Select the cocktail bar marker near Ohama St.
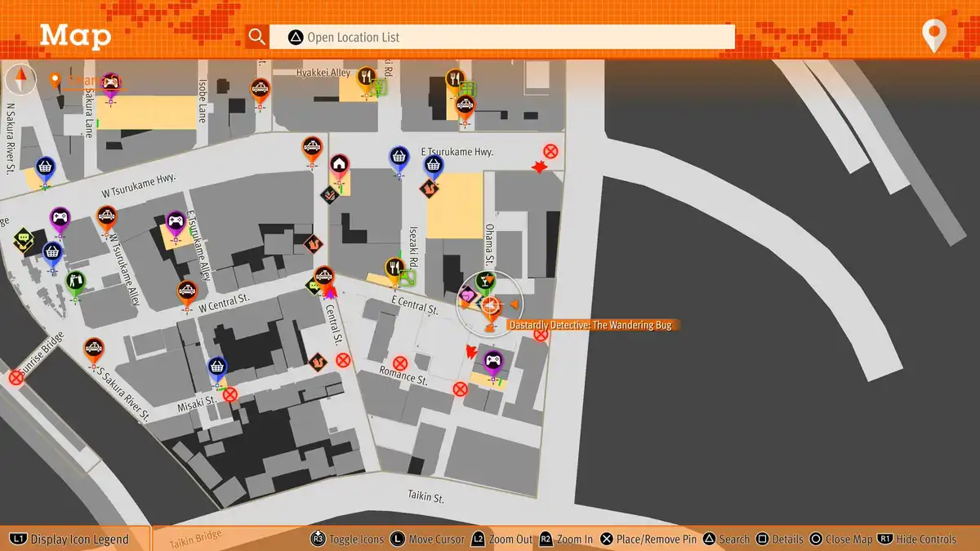Image resolution: width=980 pixels, height=551 pixels. [x=485, y=282]
